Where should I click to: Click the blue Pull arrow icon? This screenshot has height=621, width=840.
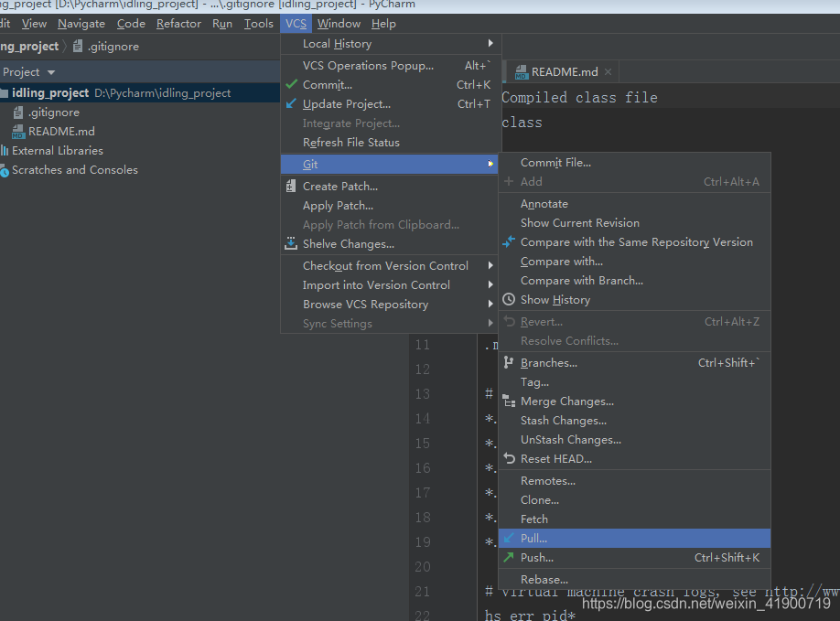[x=509, y=538]
